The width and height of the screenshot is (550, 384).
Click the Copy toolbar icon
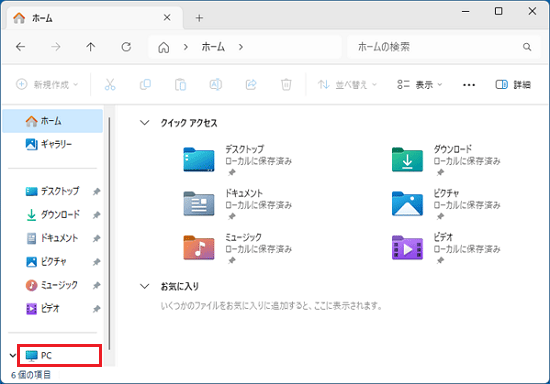[x=145, y=85]
